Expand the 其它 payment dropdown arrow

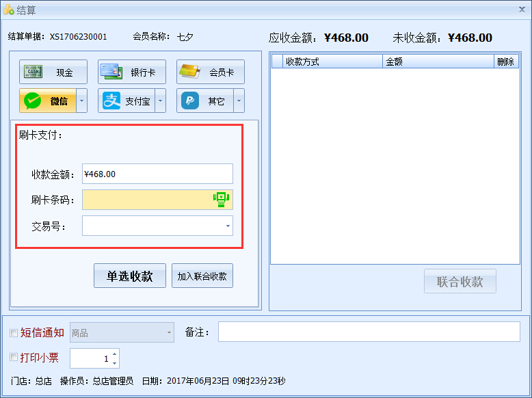click(239, 101)
